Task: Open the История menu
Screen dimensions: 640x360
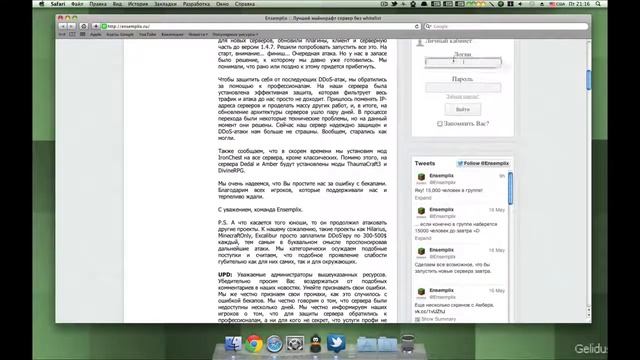Action: point(138,4)
